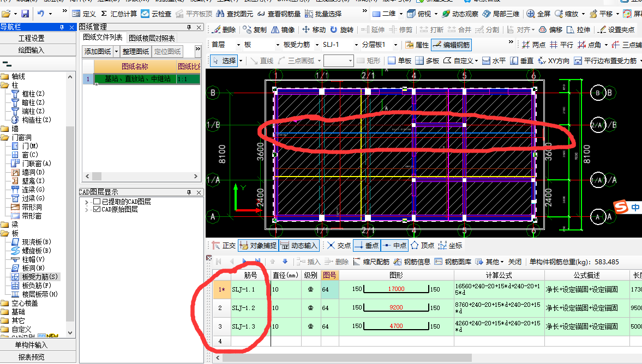642x364 pixels.
Task: Click 整理图纸 button
Action: click(135, 52)
